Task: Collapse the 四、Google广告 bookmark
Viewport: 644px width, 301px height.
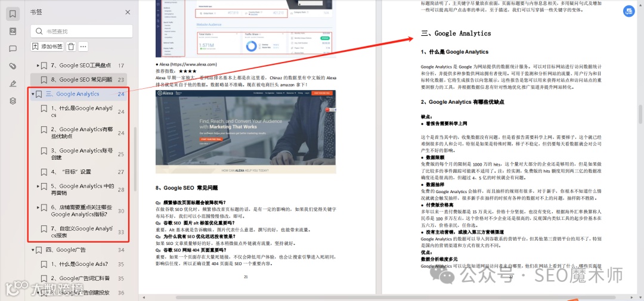Action: click(x=33, y=250)
